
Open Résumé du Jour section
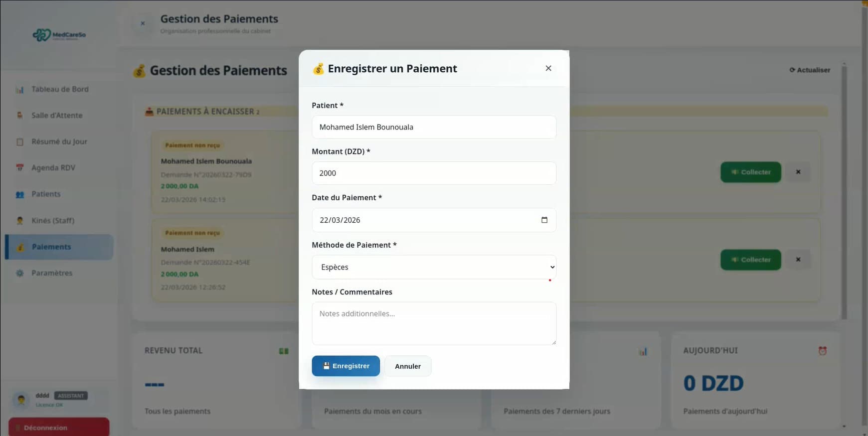tap(59, 142)
